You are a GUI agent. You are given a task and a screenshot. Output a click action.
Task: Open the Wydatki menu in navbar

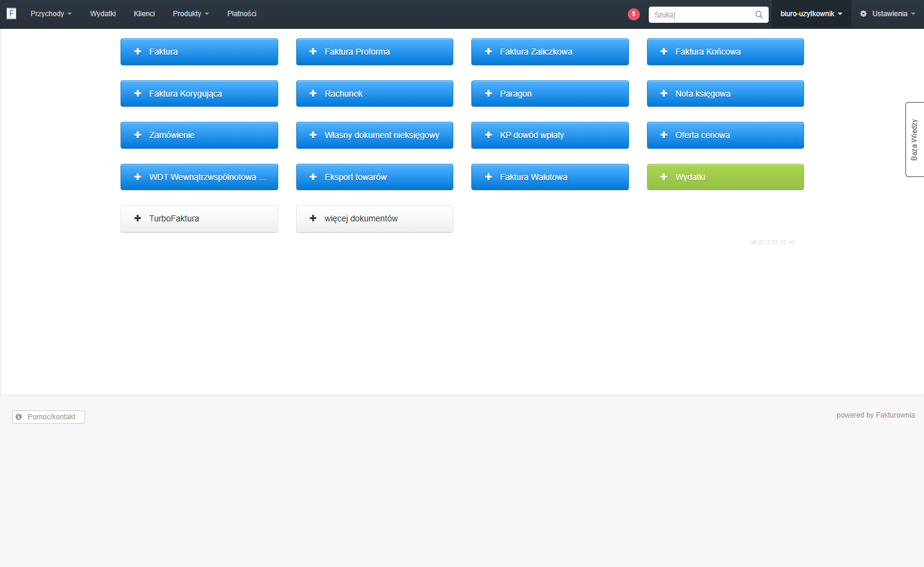[x=103, y=14]
